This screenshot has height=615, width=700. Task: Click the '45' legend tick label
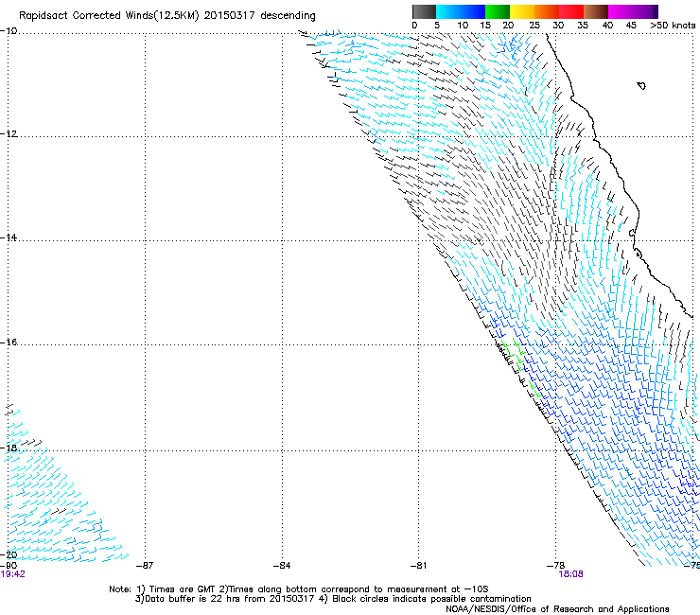631,26
